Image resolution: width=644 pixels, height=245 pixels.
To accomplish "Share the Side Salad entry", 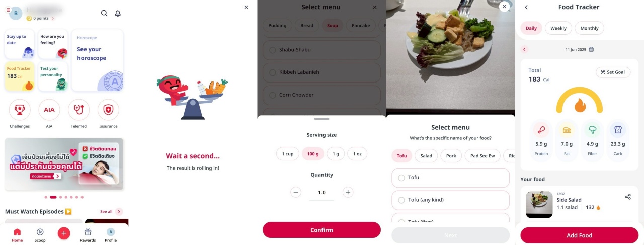I will click(x=628, y=197).
